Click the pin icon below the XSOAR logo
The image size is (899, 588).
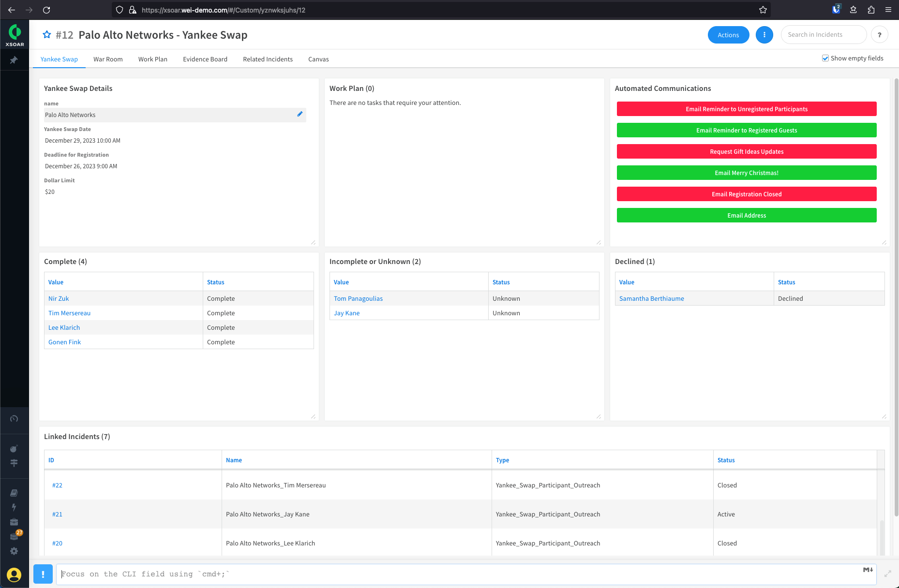(15, 59)
